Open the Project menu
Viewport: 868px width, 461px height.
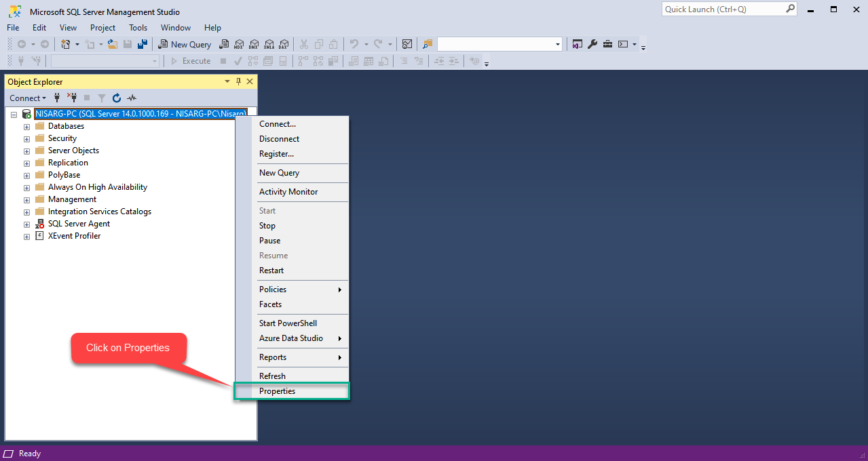pyautogui.click(x=103, y=28)
